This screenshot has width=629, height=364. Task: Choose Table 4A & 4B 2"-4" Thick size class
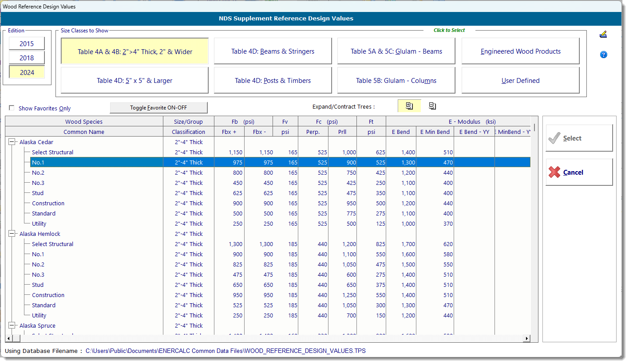point(135,51)
